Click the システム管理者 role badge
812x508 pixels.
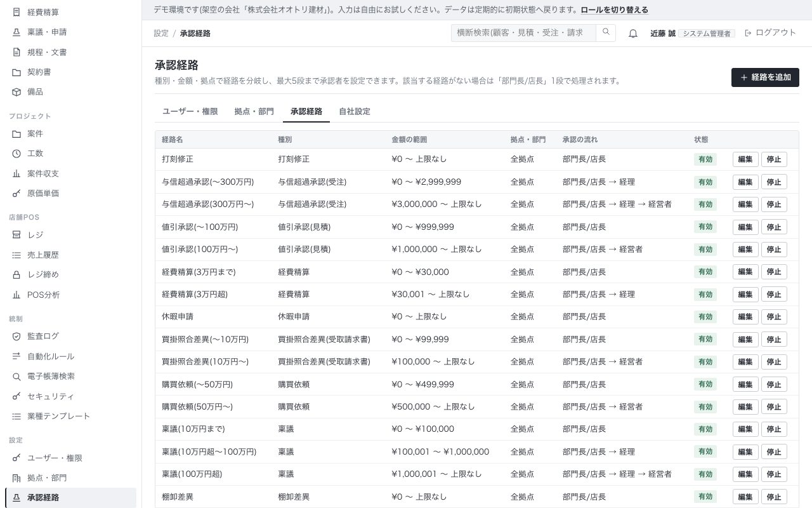tap(707, 33)
